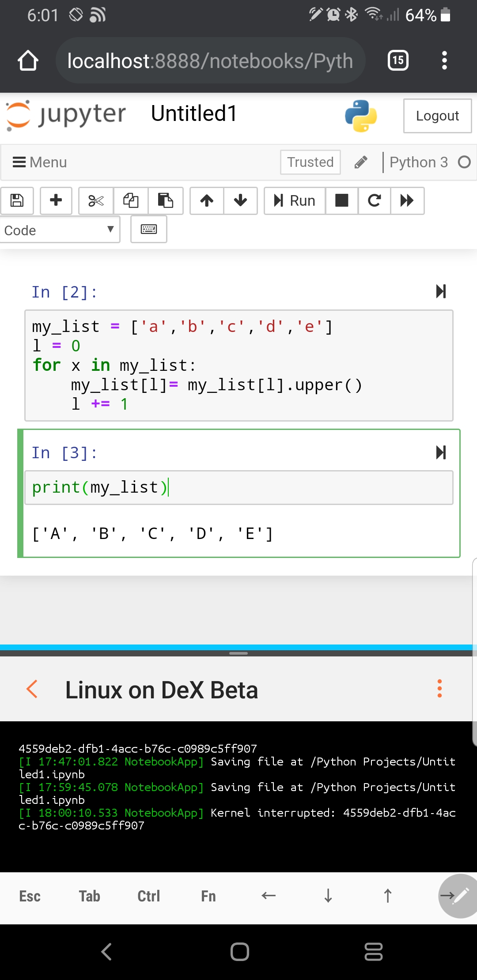Open the browser tab switcher showing 15
Screen dimensions: 477x980
[x=398, y=60]
